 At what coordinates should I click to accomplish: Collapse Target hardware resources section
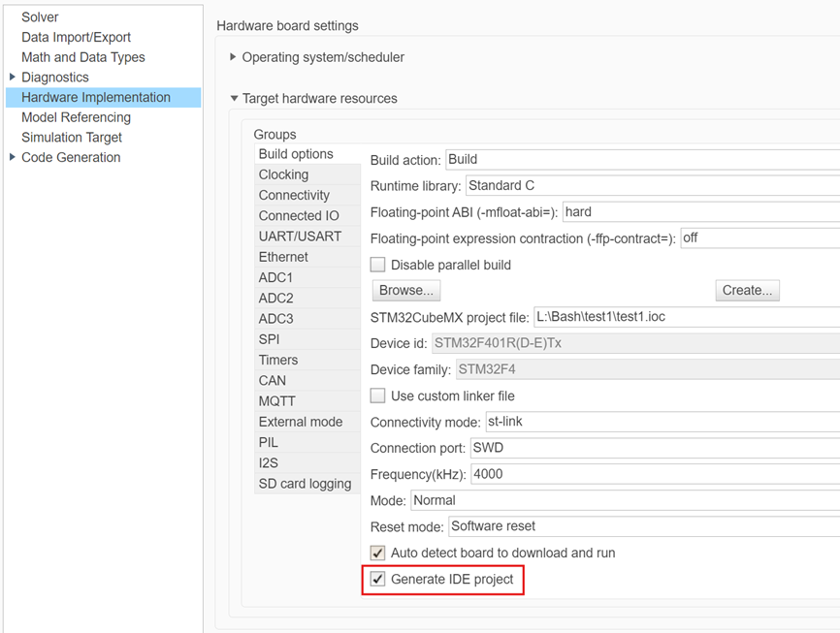[x=233, y=98]
